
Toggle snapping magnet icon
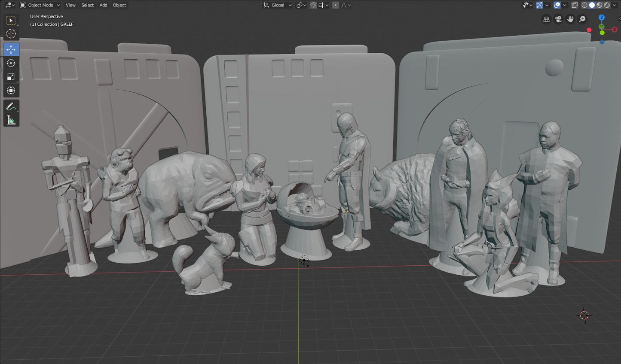tap(313, 5)
